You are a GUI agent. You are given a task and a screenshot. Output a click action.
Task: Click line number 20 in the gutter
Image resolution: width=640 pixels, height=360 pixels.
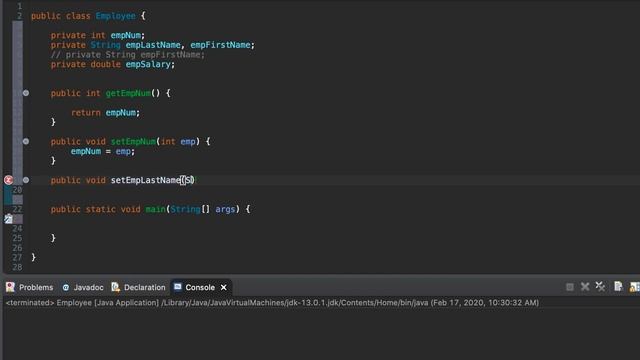[17, 190]
